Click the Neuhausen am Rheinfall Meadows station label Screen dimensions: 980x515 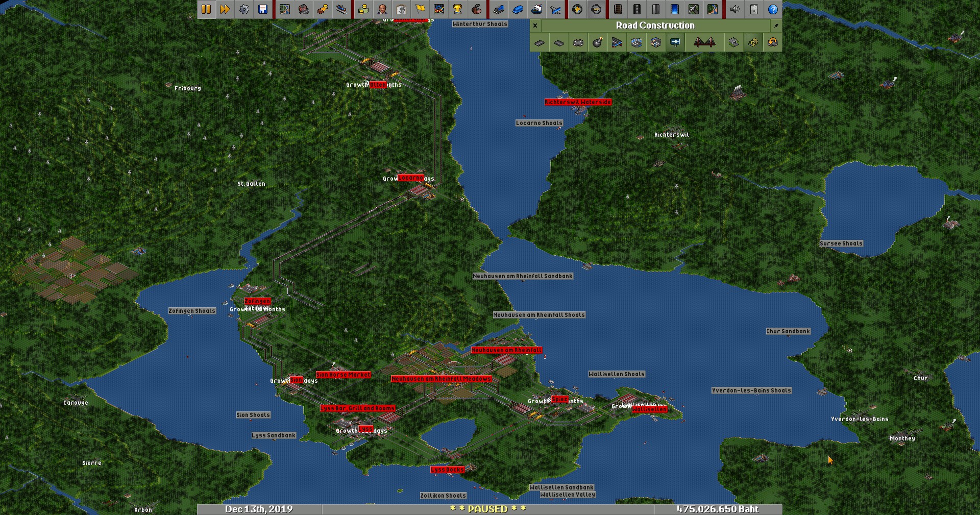(441, 379)
